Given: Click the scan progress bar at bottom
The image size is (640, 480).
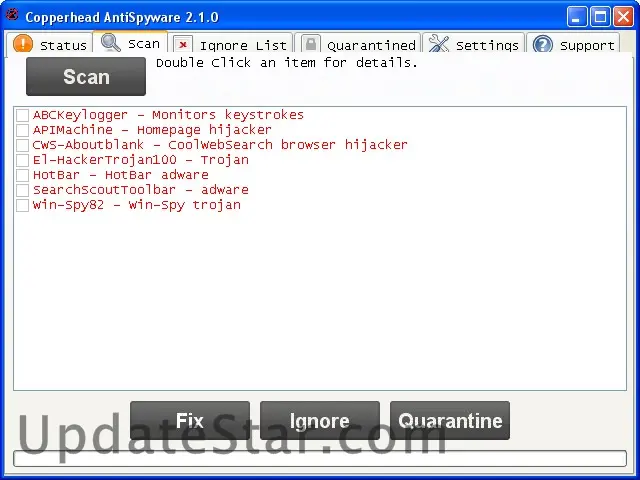Looking at the screenshot, I should (320, 458).
